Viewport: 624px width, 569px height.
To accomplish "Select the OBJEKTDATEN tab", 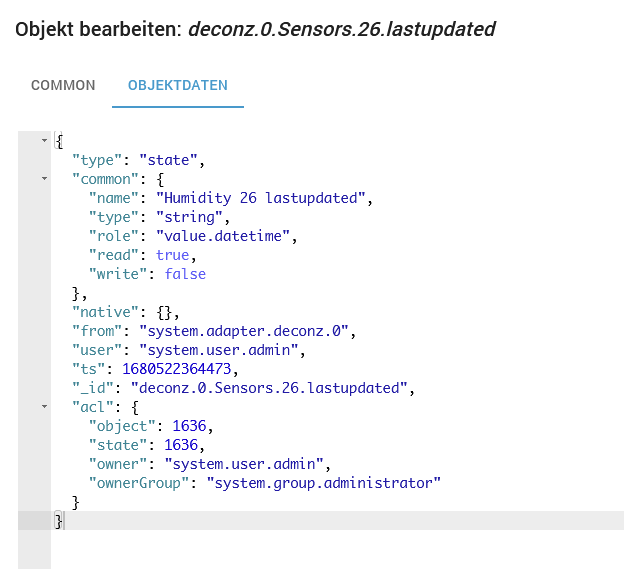I will click(x=177, y=85).
